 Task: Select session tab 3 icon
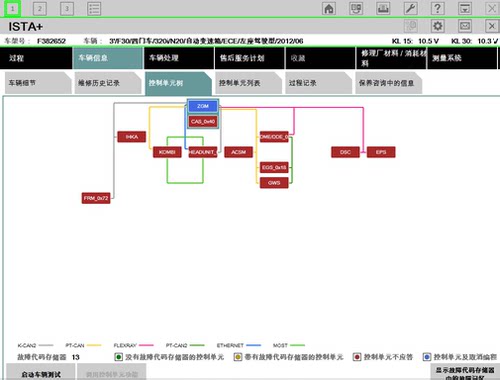pyautogui.click(x=67, y=9)
